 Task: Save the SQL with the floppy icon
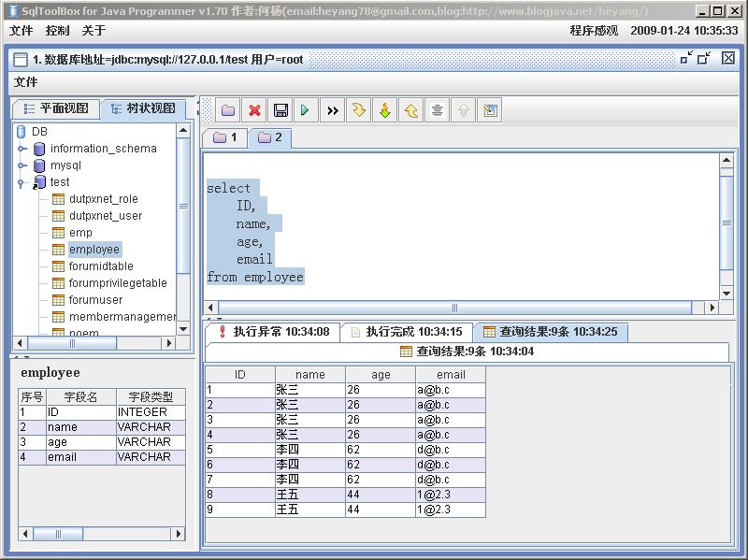(280, 110)
